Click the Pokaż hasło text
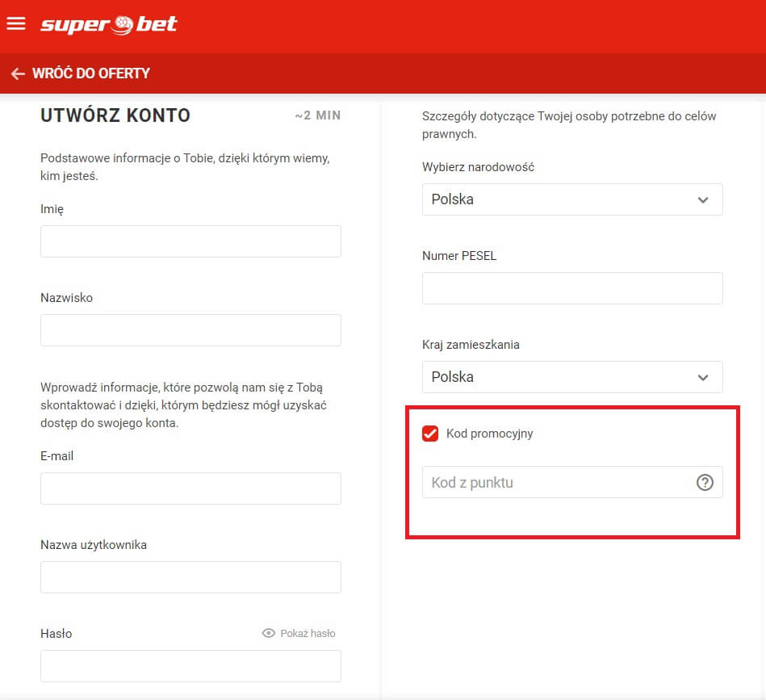 (308, 634)
